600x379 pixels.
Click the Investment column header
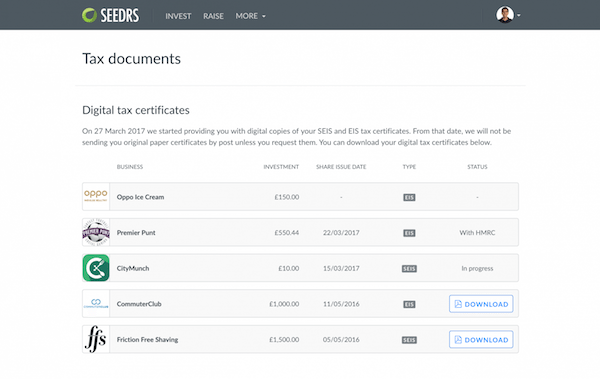(281, 167)
